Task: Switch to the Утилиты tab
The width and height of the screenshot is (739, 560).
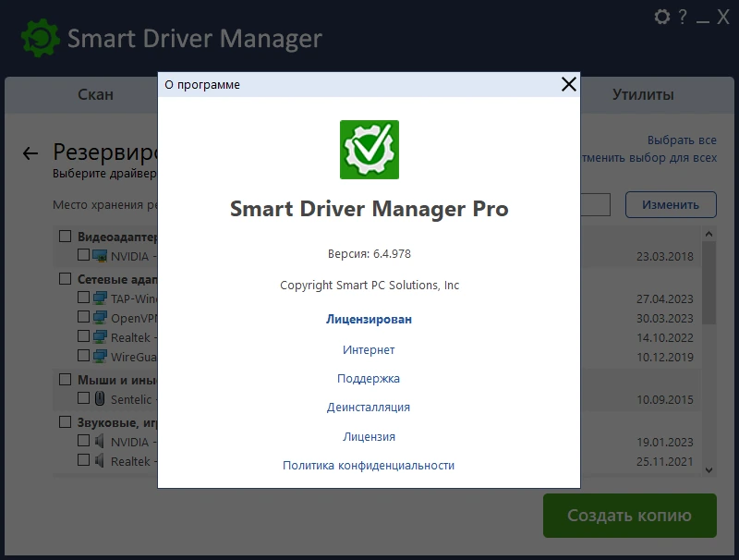Action: (643, 95)
